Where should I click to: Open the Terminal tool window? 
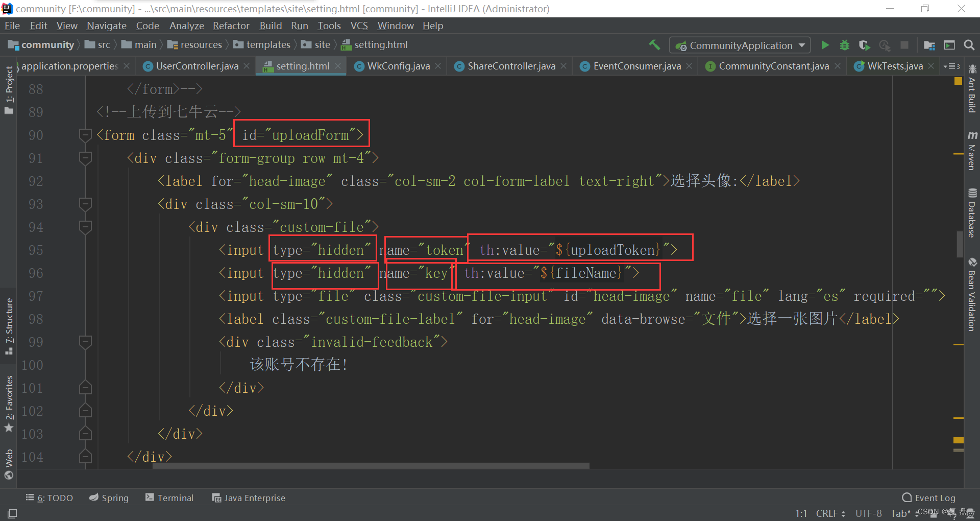169,498
